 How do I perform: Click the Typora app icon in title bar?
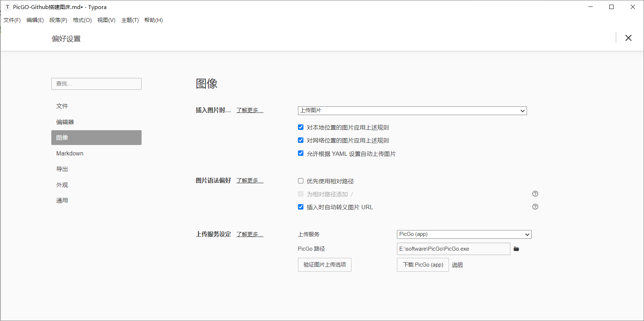7,7
